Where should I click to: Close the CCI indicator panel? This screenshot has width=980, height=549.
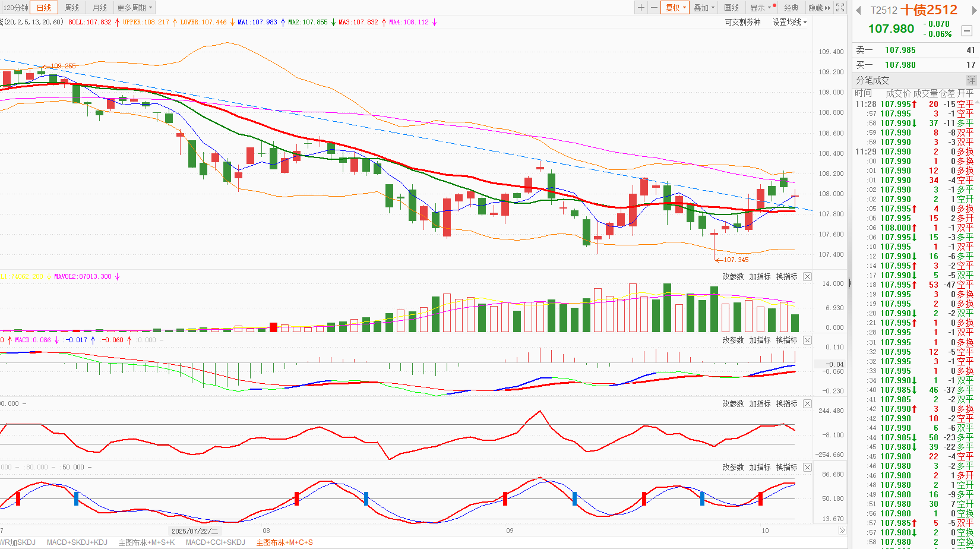tap(807, 403)
